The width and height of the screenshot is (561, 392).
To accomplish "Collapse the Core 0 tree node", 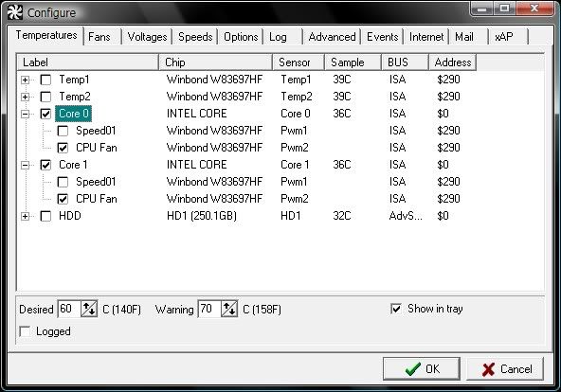I will [x=25, y=114].
